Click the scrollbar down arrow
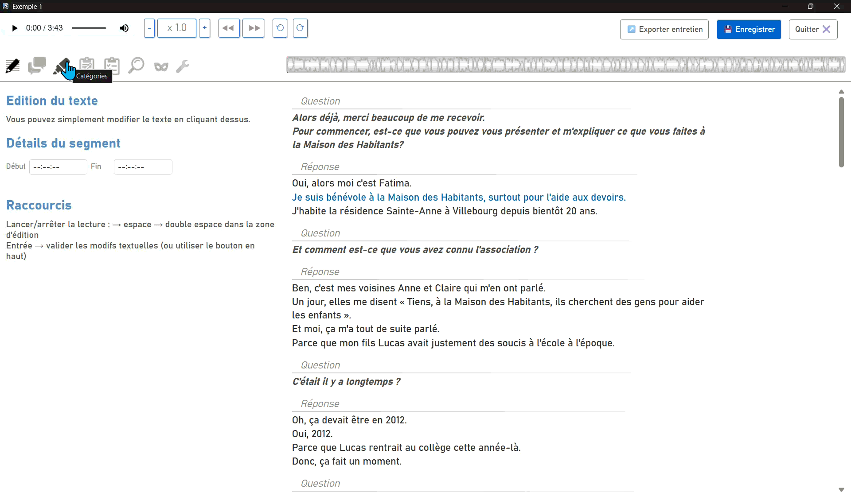The image size is (851, 504). pos(841,490)
